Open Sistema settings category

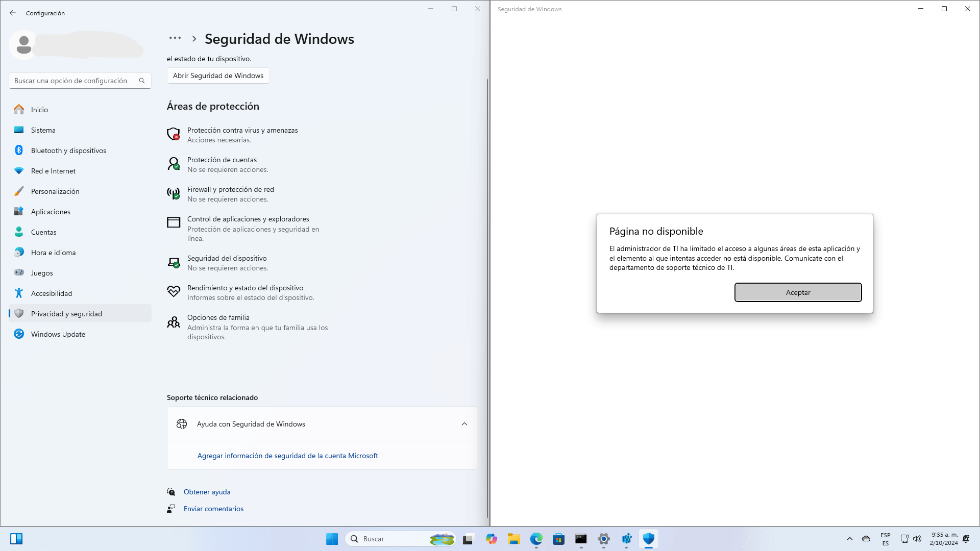point(80,130)
